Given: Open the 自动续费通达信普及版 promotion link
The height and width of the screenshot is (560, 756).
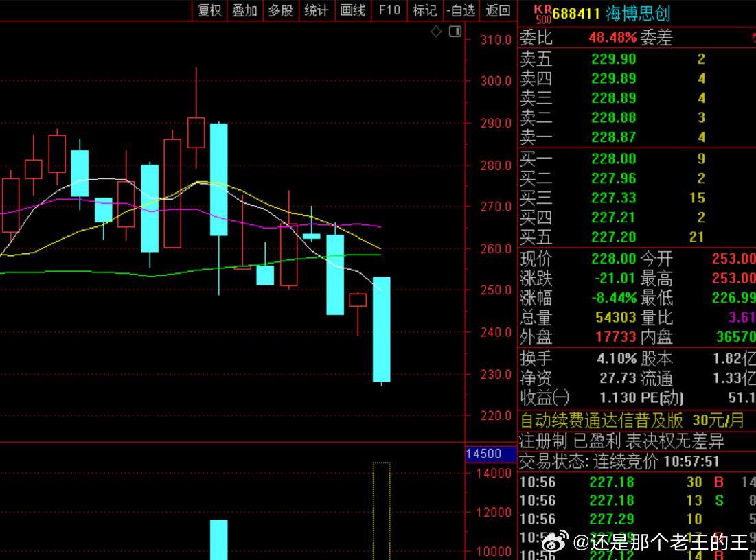Looking at the screenshot, I should [632, 420].
